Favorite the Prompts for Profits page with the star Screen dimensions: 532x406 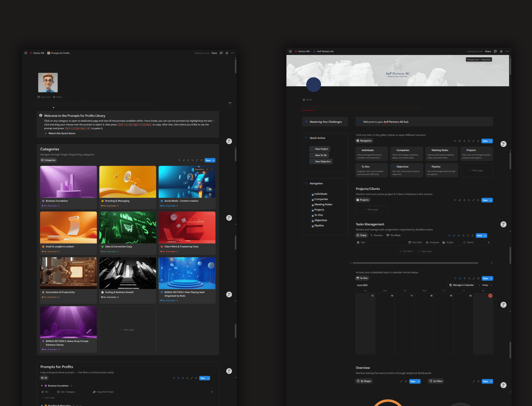[227, 53]
